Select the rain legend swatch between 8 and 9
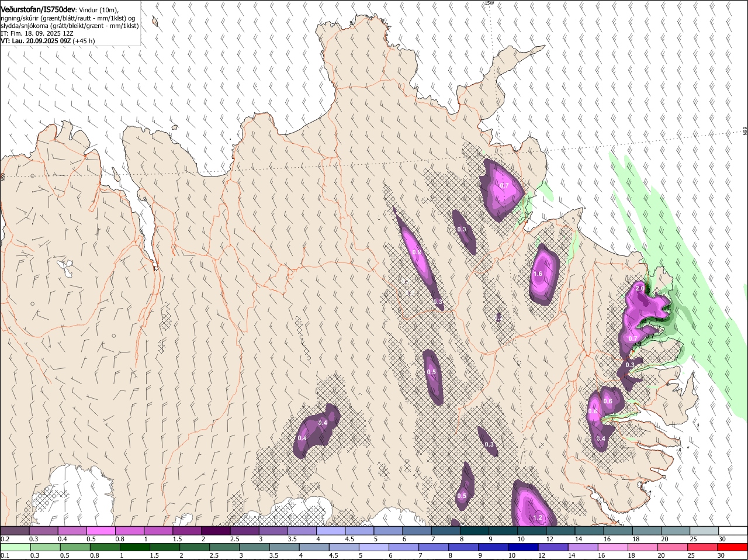Screen dimensions: 748x560 (x=463, y=547)
